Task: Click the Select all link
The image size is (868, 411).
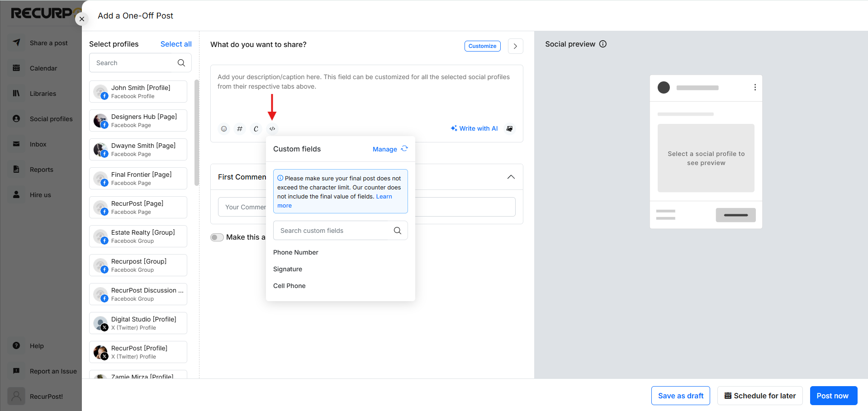Action: pos(176,44)
